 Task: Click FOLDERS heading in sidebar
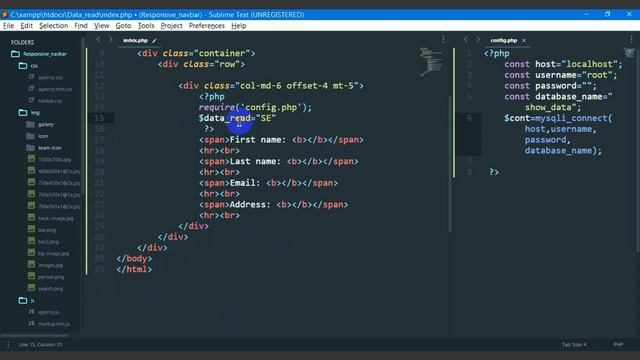click(x=22, y=42)
